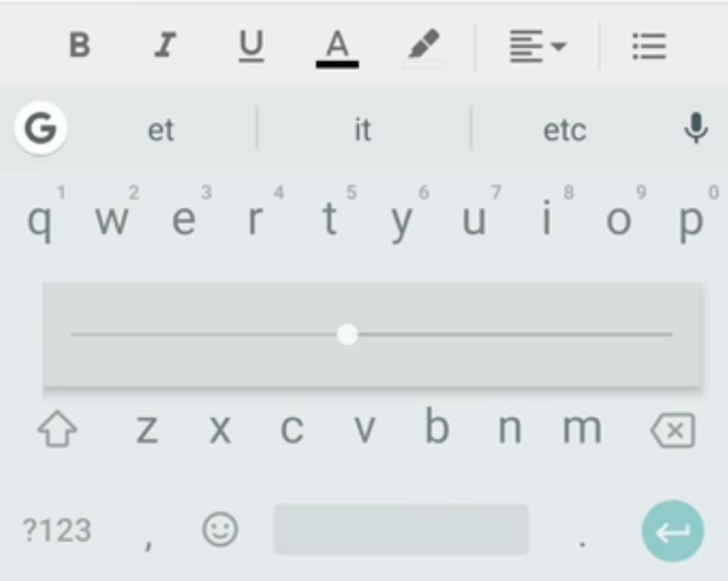
Task: Select the highlight color pen icon
Action: [x=424, y=46]
